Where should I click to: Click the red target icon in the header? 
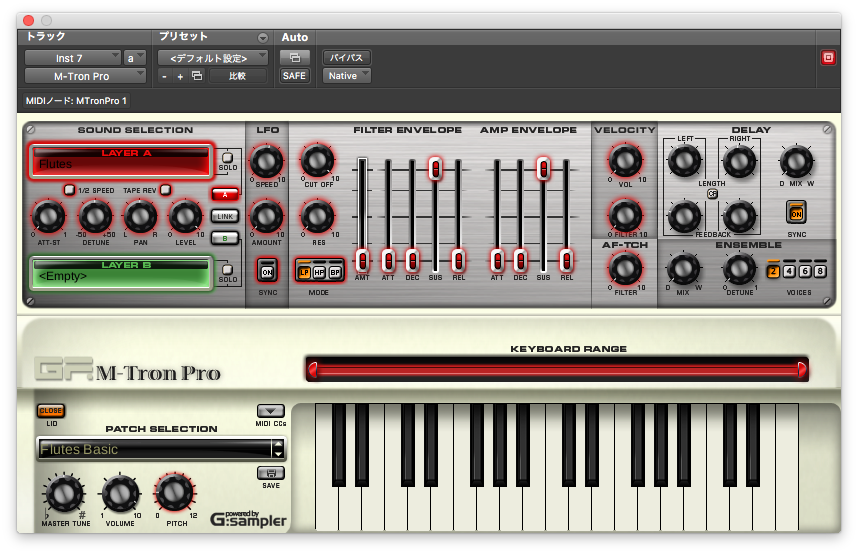point(828,57)
